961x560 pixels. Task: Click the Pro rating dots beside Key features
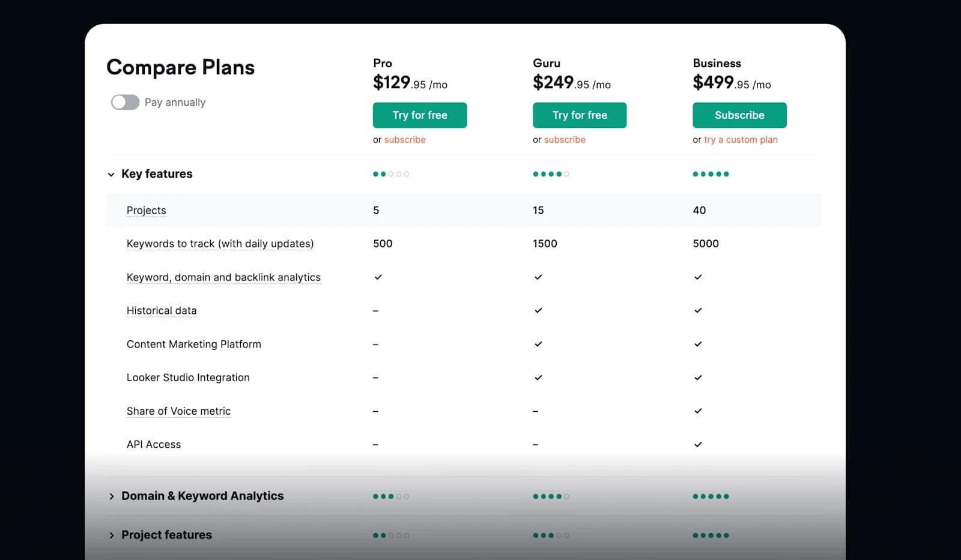(391, 173)
